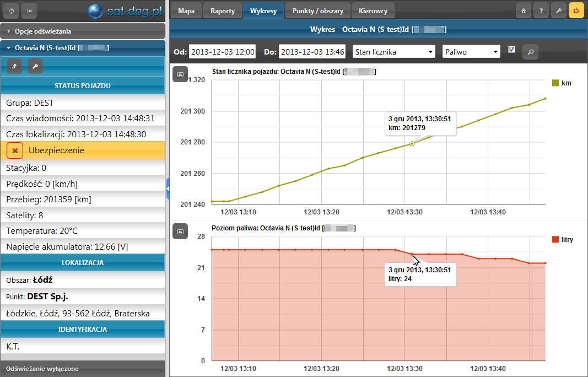Switch to the Mapa tab

click(186, 10)
